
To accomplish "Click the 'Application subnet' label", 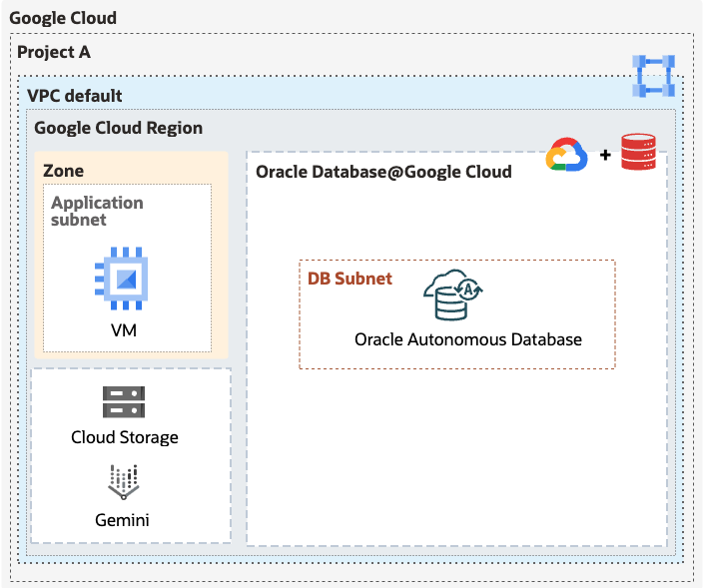I will (x=97, y=211).
